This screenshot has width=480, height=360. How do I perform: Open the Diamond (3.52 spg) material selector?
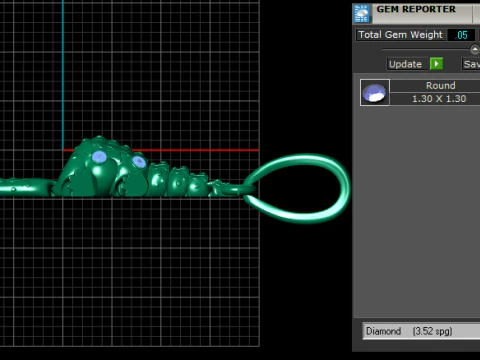tap(421, 331)
